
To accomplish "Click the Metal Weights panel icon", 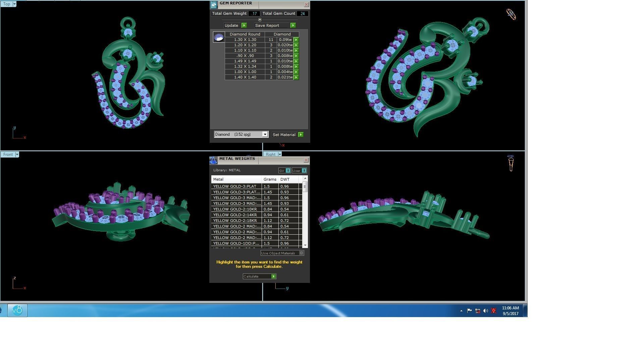I will (x=213, y=160).
